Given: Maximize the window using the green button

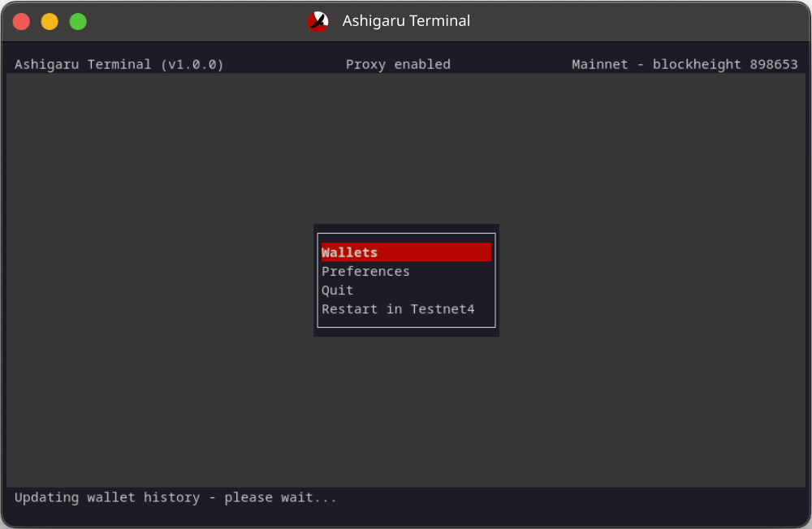Looking at the screenshot, I should 78,22.
